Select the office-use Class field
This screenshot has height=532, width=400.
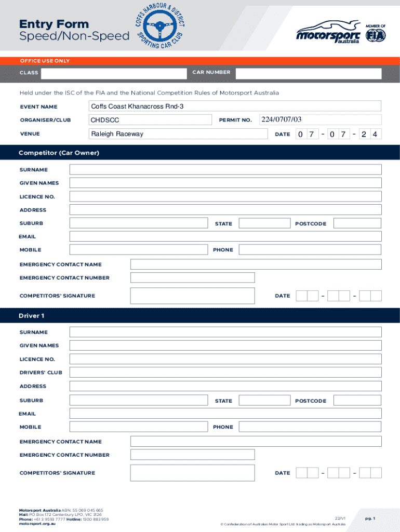click(113, 73)
